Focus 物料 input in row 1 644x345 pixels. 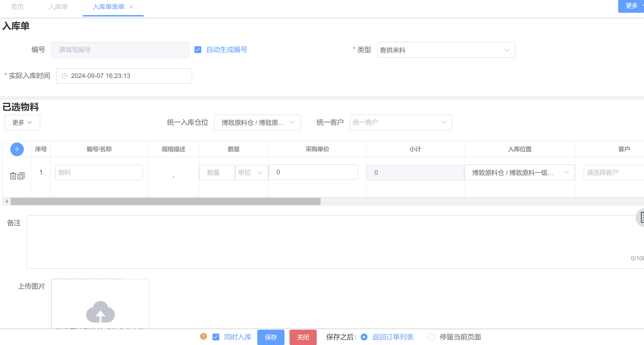tap(99, 172)
